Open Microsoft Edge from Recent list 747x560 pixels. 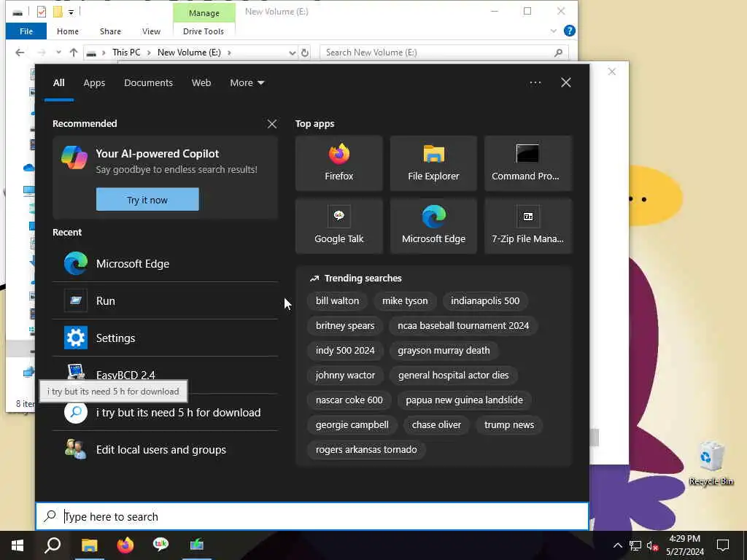pos(165,264)
